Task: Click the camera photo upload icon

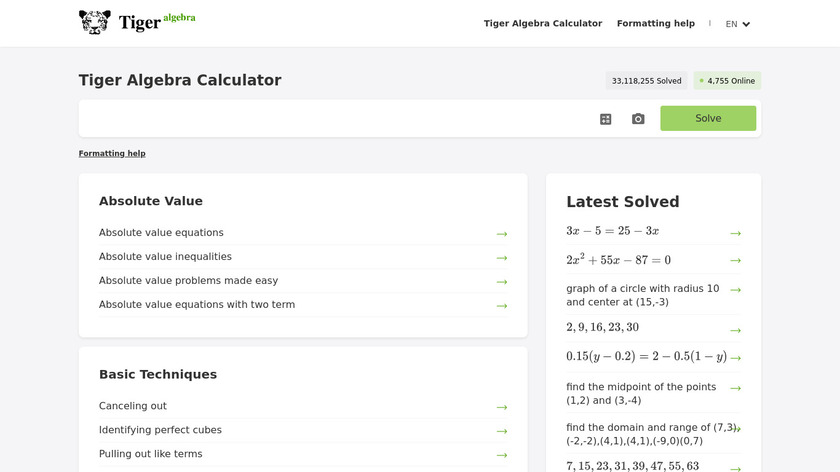Action: pyautogui.click(x=638, y=119)
